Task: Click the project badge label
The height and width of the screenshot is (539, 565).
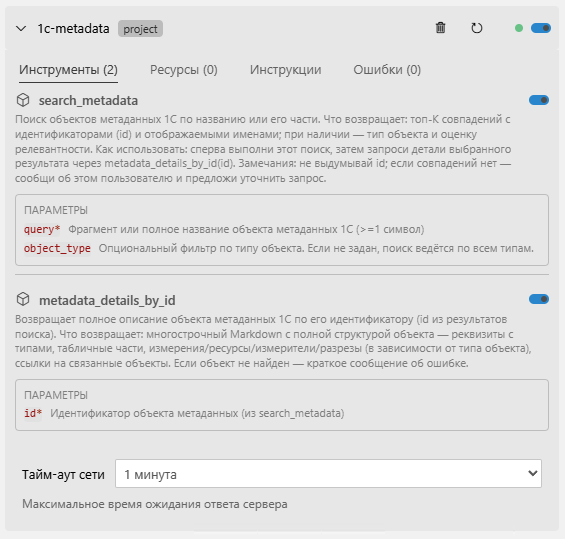Action: click(141, 29)
